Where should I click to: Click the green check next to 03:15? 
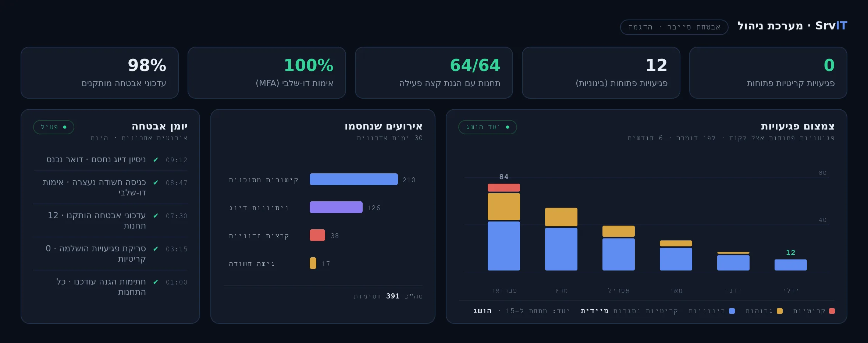(156, 249)
